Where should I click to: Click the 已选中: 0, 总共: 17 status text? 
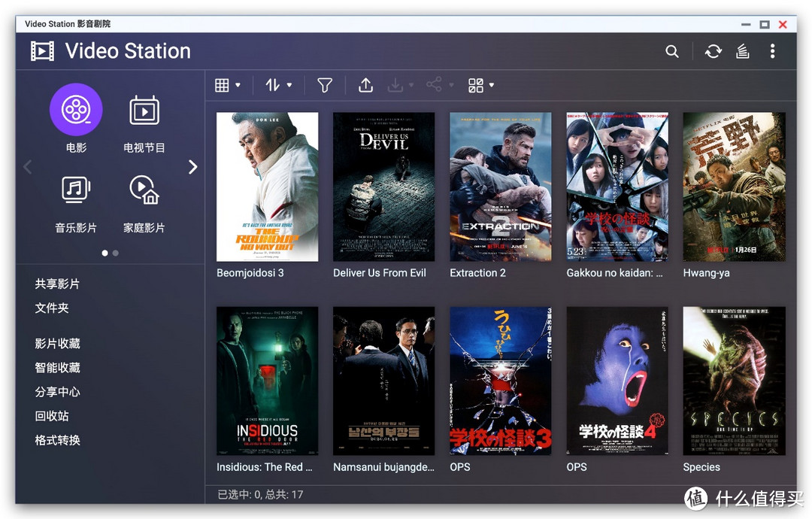[x=260, y=495]
